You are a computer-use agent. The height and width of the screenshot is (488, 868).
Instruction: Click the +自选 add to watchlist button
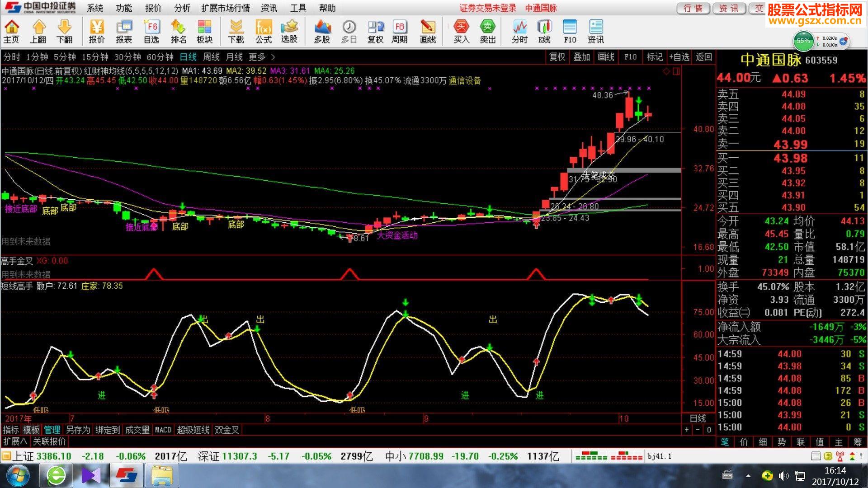point(679,57)
